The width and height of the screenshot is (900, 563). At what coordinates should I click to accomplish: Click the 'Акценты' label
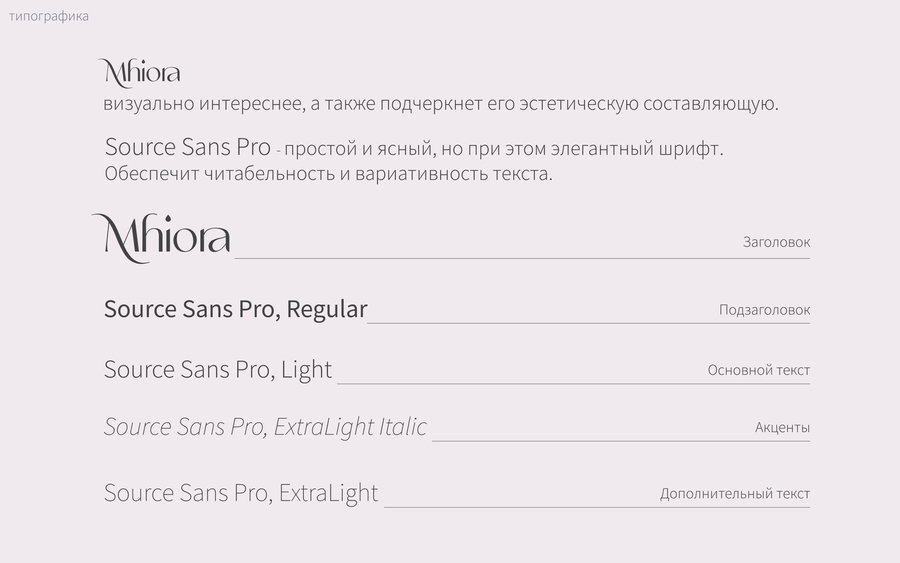[x=782, y=428]
